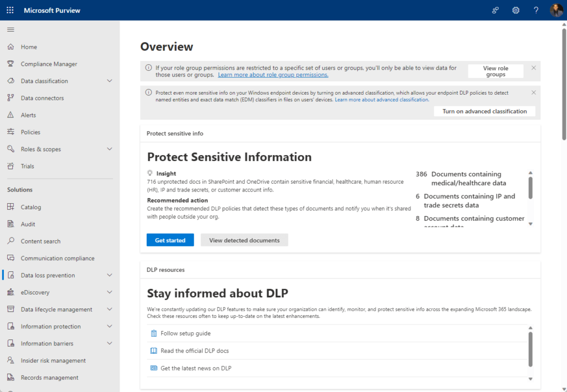Click the DLP resources list scrollbar
Screen dimensions: 567x392
tap(530, 349)
